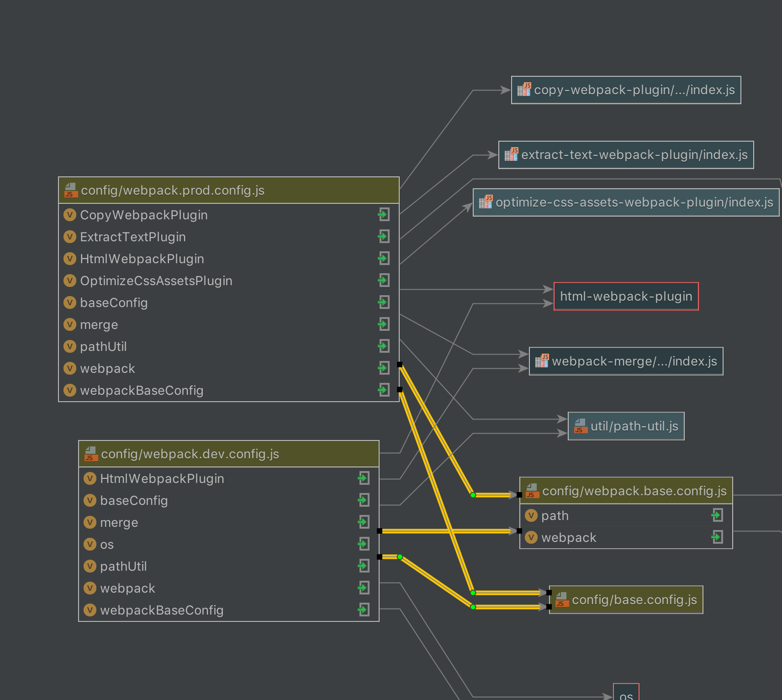Image resolution: width=782 pixels, height=700 pixels.
Task: Click black endpoint handle beside prod webpackBaseConfig row
Action: coord(400,389)
